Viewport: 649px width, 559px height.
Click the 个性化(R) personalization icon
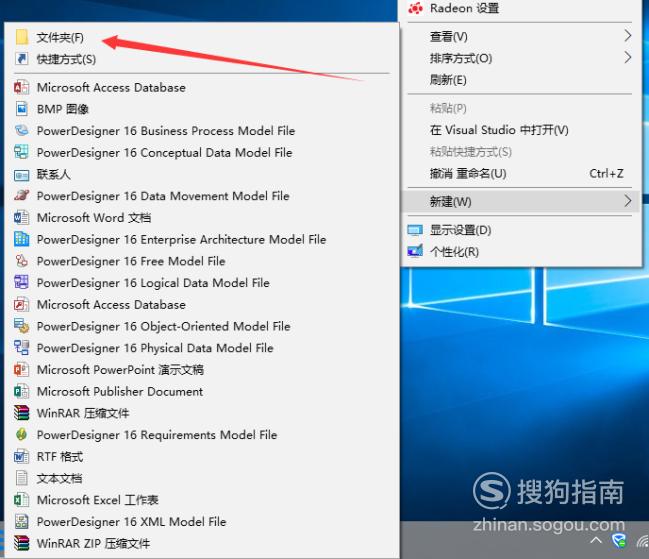click(415, 251)
